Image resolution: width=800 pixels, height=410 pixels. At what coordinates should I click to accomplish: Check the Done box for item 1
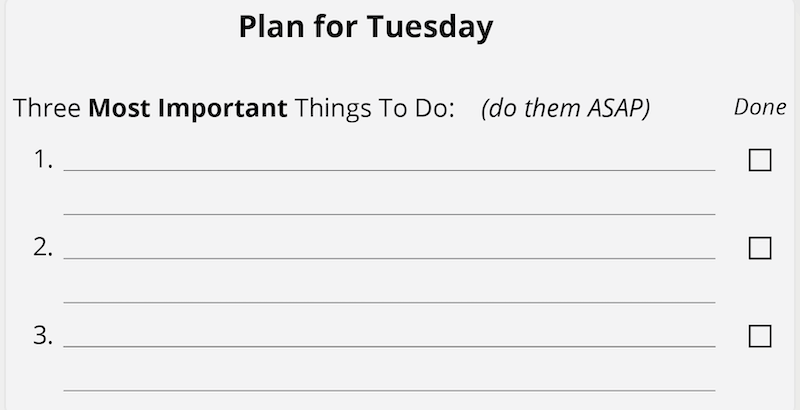pos(760,160)
